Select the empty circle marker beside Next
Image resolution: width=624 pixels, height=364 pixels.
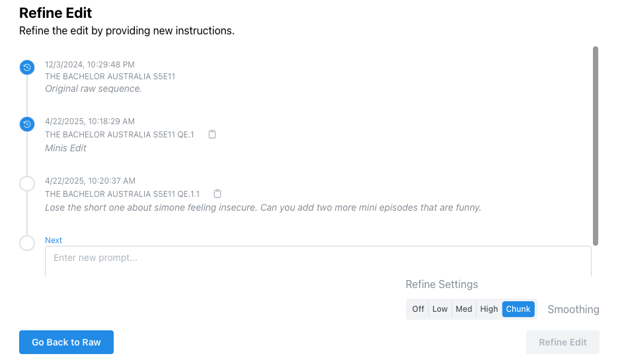point(27,243)
